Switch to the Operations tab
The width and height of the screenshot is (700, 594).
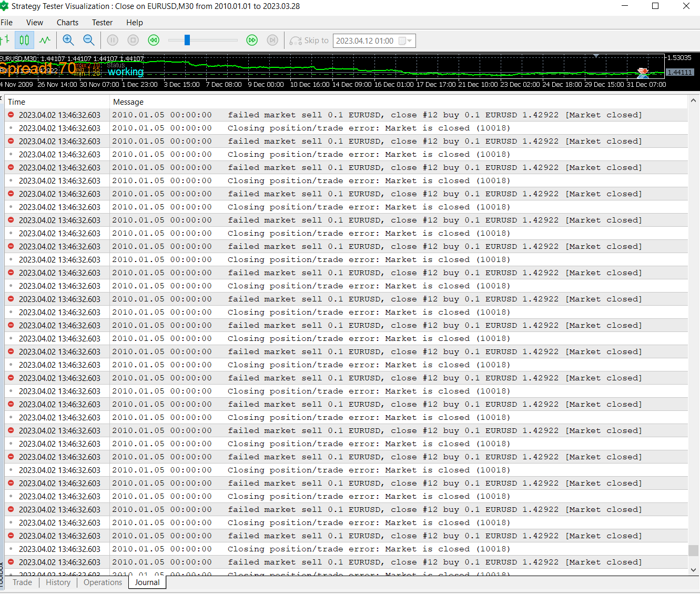103,582
